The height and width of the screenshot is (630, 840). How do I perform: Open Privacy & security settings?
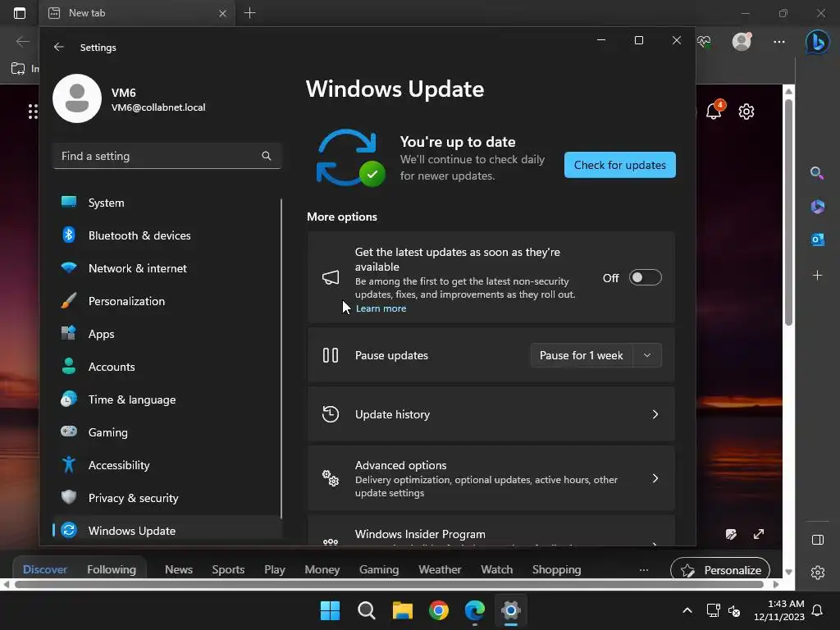tap(167, 498)
